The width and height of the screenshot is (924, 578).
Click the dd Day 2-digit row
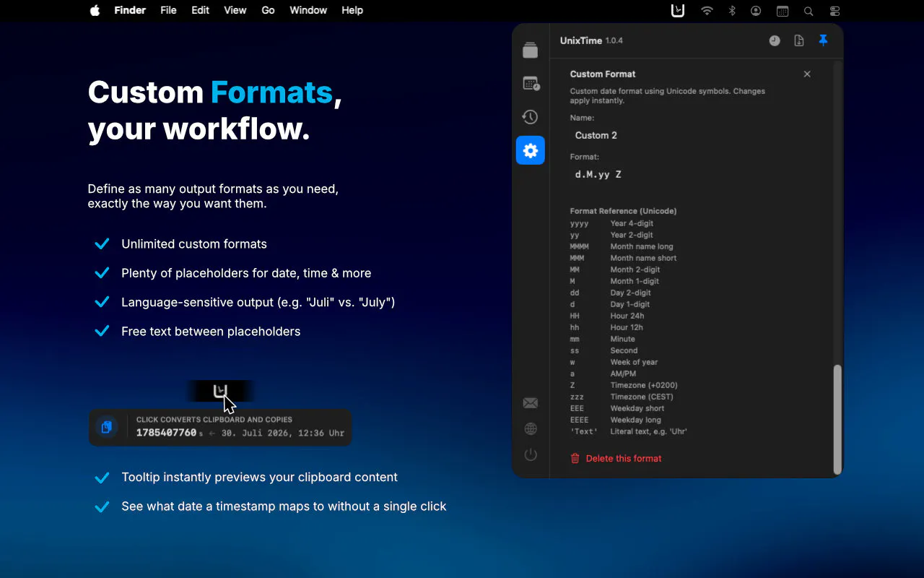pos(610,293)
